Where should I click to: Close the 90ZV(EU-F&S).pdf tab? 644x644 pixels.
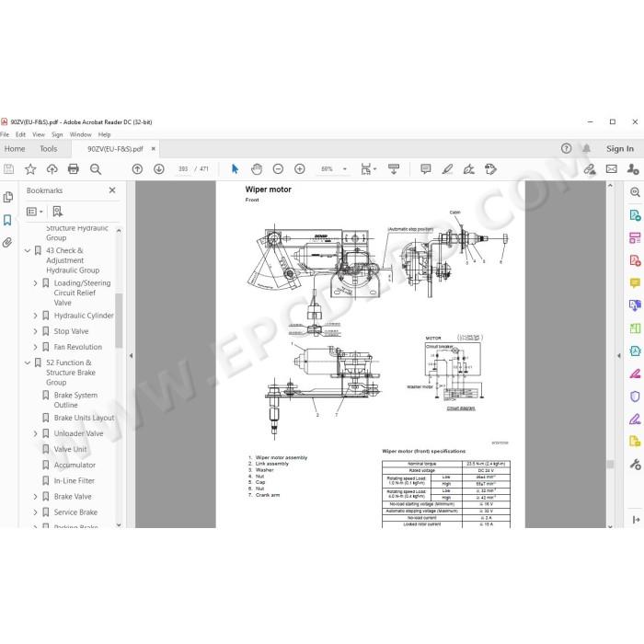point(154,149)
